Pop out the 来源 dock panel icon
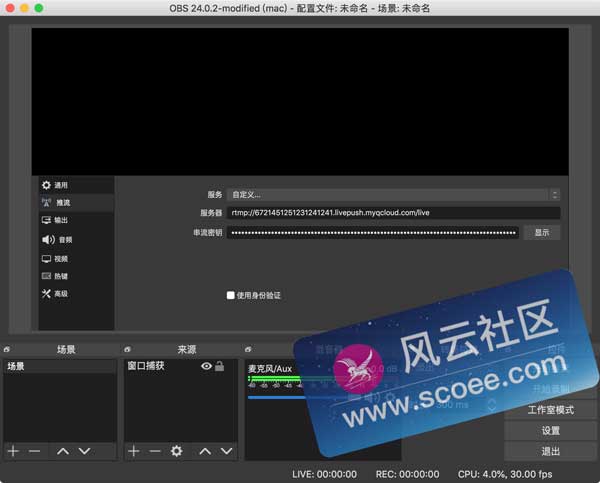 coord(127,349)
